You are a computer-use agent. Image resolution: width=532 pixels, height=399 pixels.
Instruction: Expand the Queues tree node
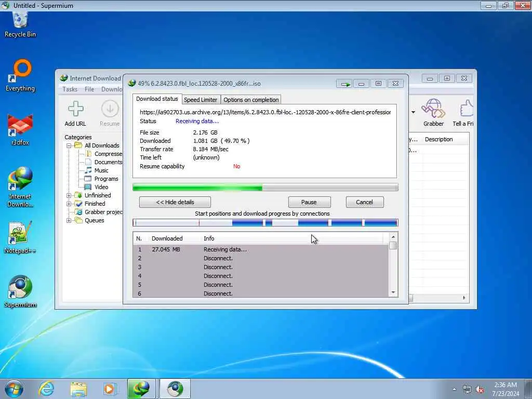click(69, 220)
